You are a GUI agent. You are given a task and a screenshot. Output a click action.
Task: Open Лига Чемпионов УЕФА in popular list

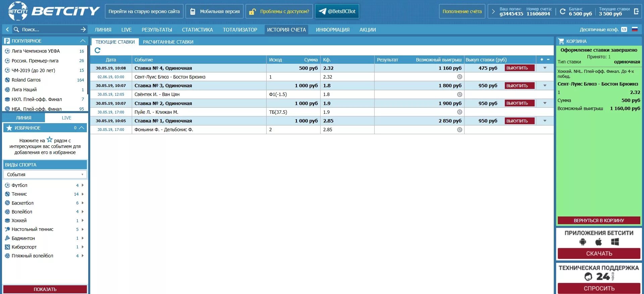44,51
